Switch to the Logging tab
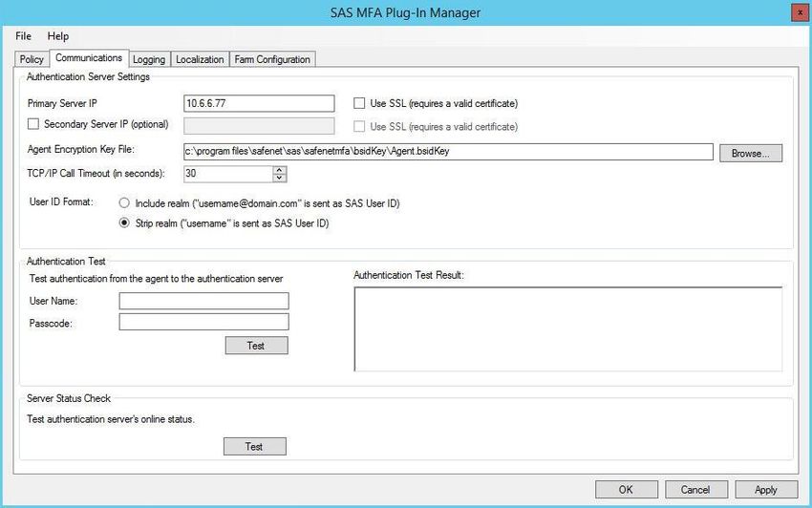Image resolution: width=812 pixels, height=508 pixels. coord(149,59)
